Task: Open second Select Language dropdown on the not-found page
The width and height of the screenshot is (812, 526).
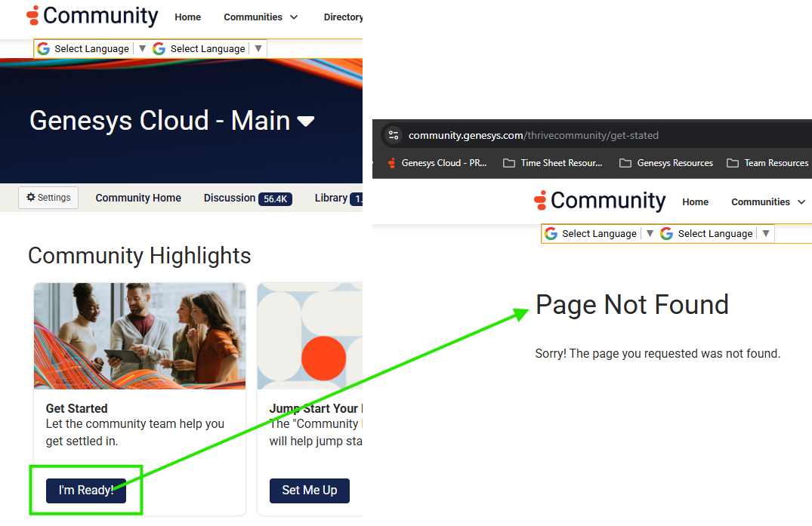Action: pos(715,234)
